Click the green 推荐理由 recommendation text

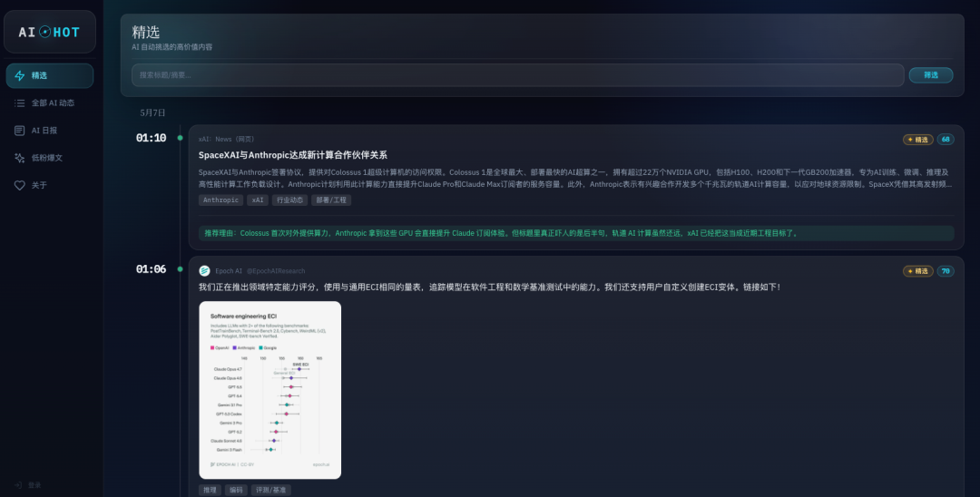pyautogui.click(x=501, y=233)
